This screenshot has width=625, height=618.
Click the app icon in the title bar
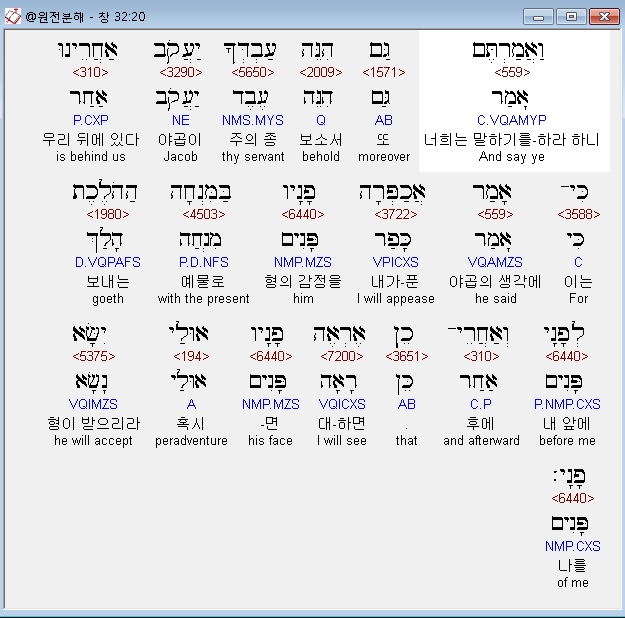(x=12, y=16)
